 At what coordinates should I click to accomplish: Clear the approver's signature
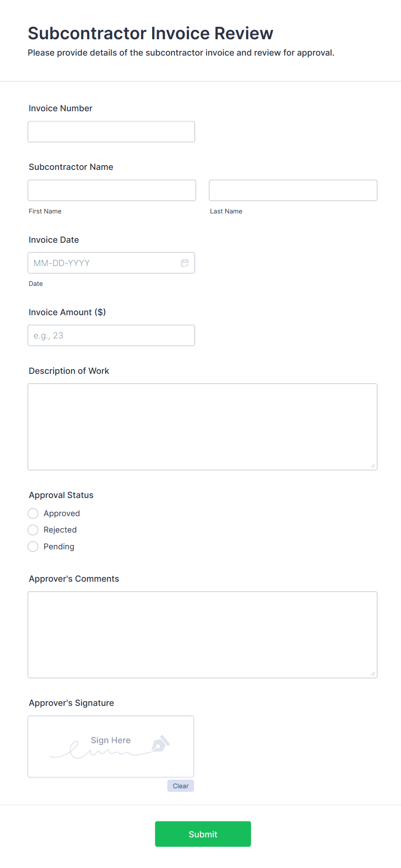180,786
